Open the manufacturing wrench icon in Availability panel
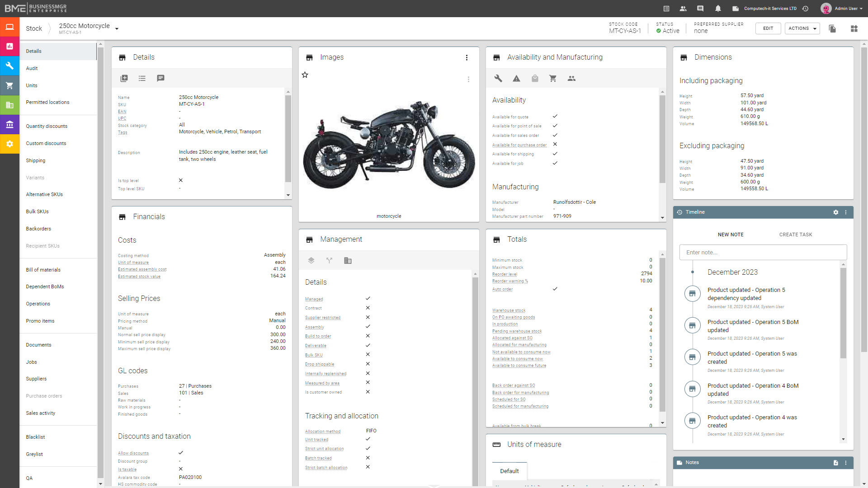 pyautogui.click(x=498, y=78)
